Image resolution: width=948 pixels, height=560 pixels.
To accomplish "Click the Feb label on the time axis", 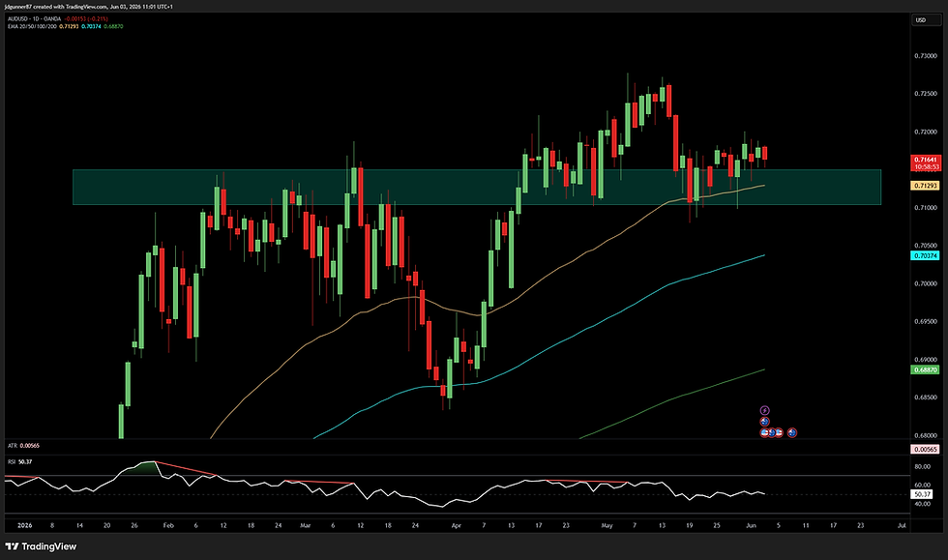I will click(168, 525).
